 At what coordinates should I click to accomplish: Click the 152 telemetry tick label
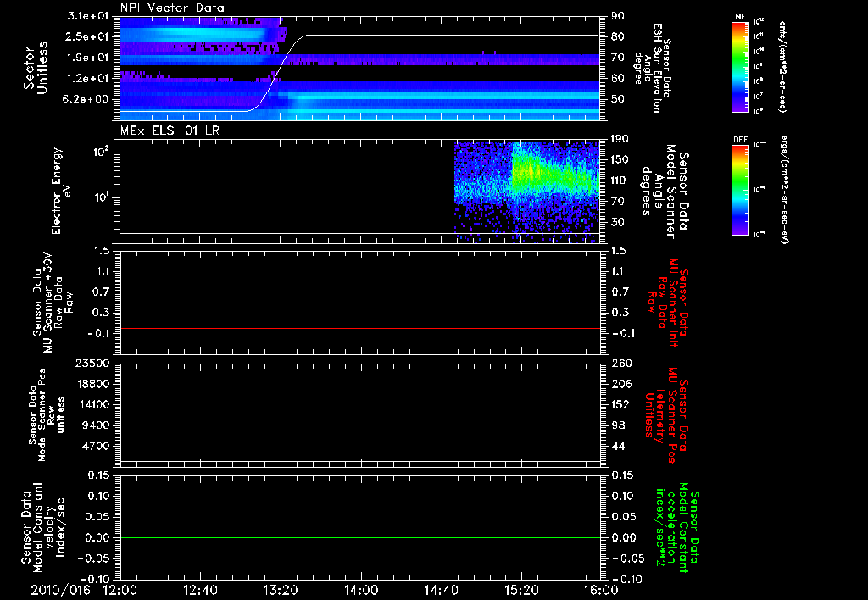(620, 405)
